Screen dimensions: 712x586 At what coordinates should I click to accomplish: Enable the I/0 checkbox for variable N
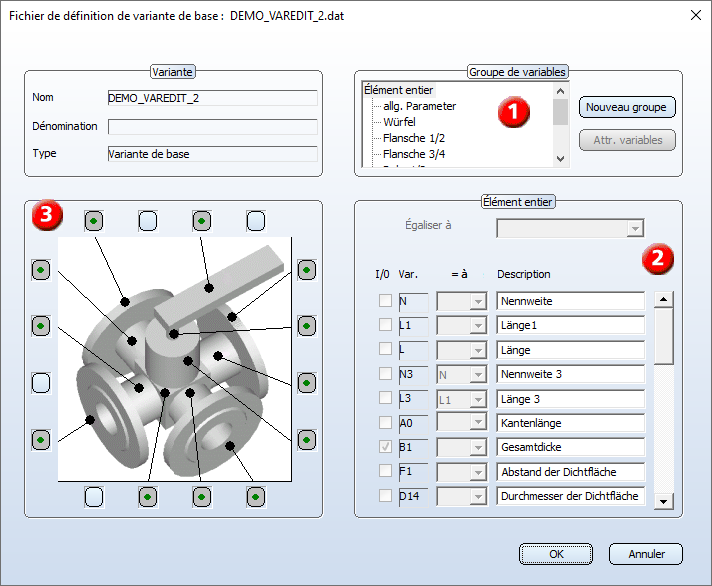pyautogui.click(x=385, y=301)
